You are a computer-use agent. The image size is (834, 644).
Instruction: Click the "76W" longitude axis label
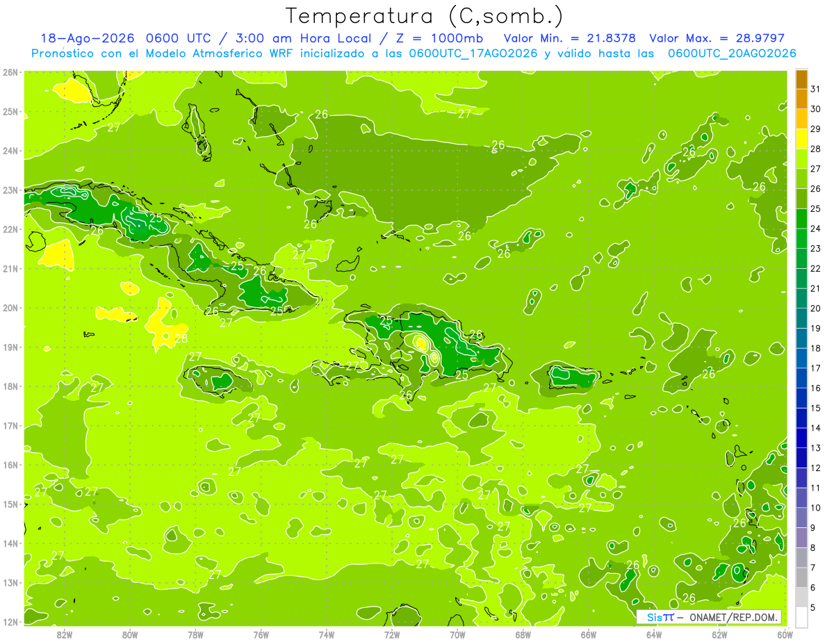[261, 634]
